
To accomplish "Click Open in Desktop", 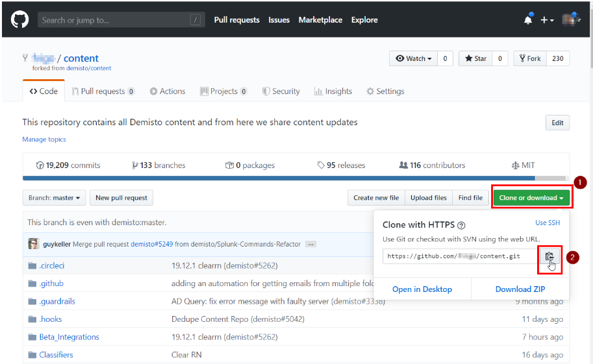I will pyautogui.click(x=422, y=289).
